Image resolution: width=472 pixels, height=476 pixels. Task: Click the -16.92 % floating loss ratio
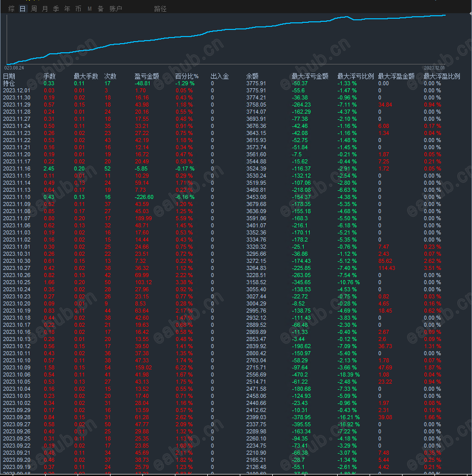(x=348, y=424)
